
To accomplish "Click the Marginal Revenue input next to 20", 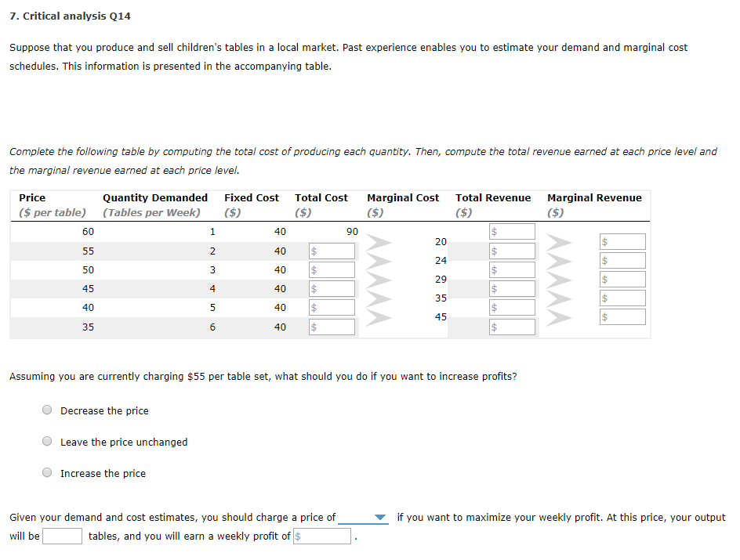I will pyautogui.click(x=622, y=241).
